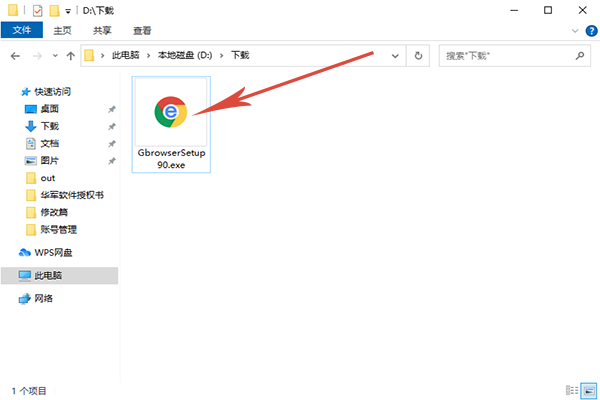The height and width of the screenshot is (400, 600).
Task: Click the pin icon beside 文档
Action: [111, 144]
